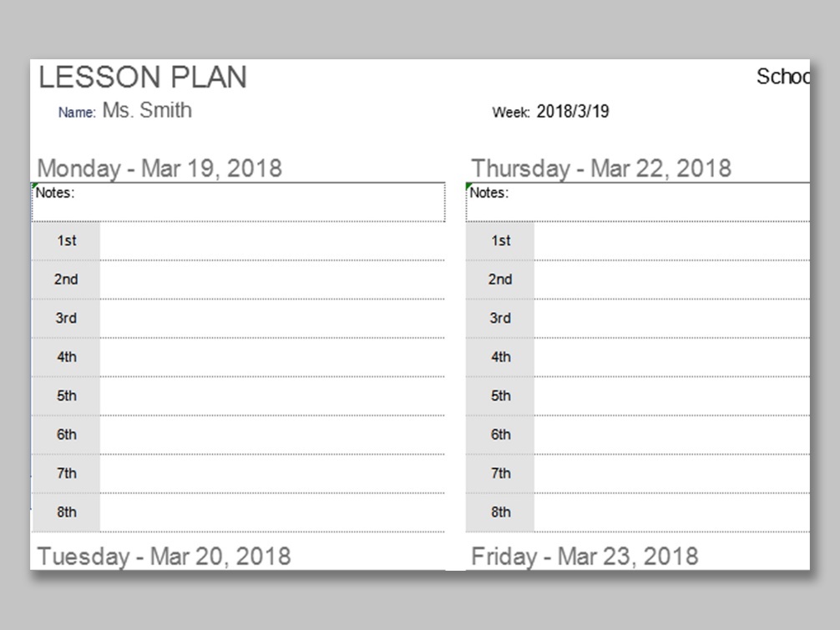Click the Monday - Mar 19, 2018 heading

(159, 168)
